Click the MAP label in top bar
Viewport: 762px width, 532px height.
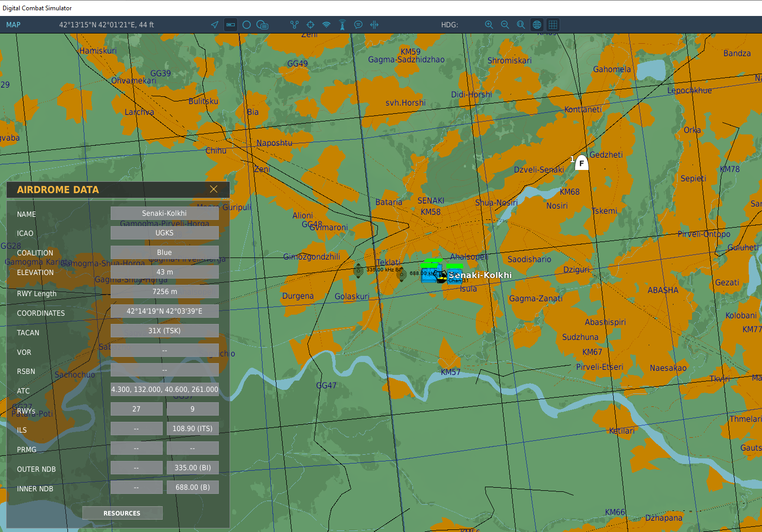[x=13, y=25]
